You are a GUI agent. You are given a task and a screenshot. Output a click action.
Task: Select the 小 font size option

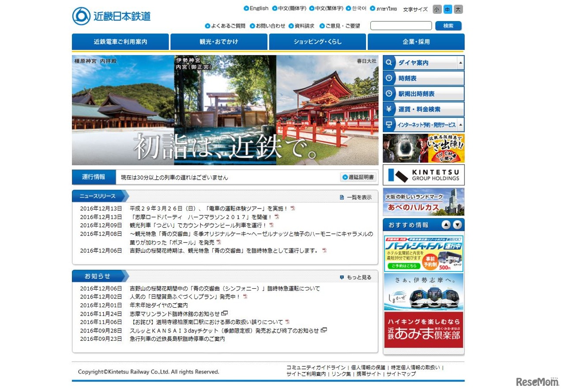[437, 9]
